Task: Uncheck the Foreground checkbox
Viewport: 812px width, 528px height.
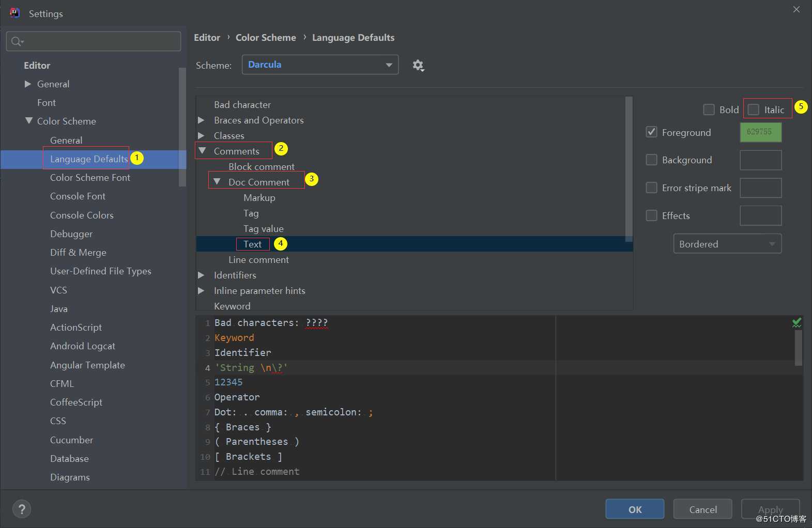Action: coord(652,132)
